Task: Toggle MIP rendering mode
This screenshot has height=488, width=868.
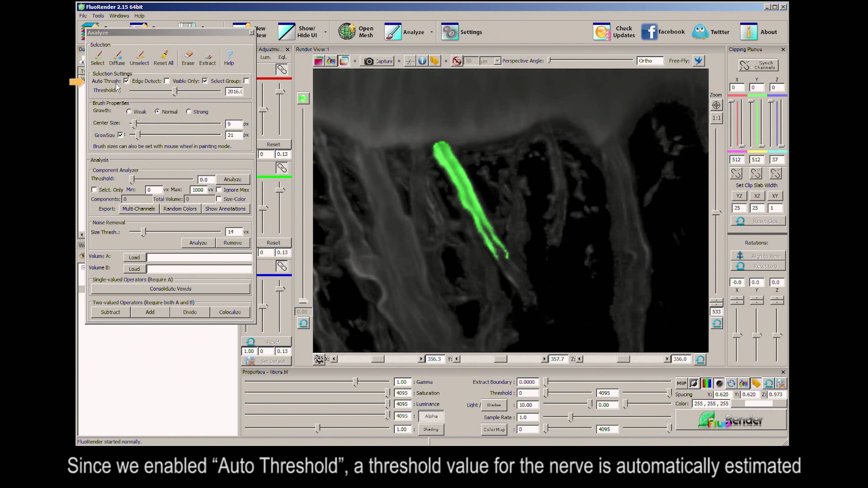Action: pos(681,383)
